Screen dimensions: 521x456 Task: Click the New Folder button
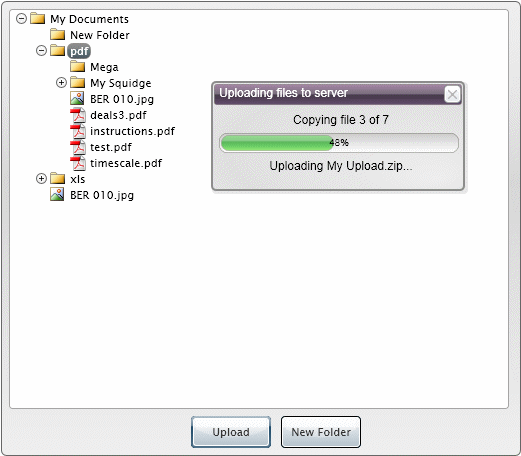pos(321,432)
